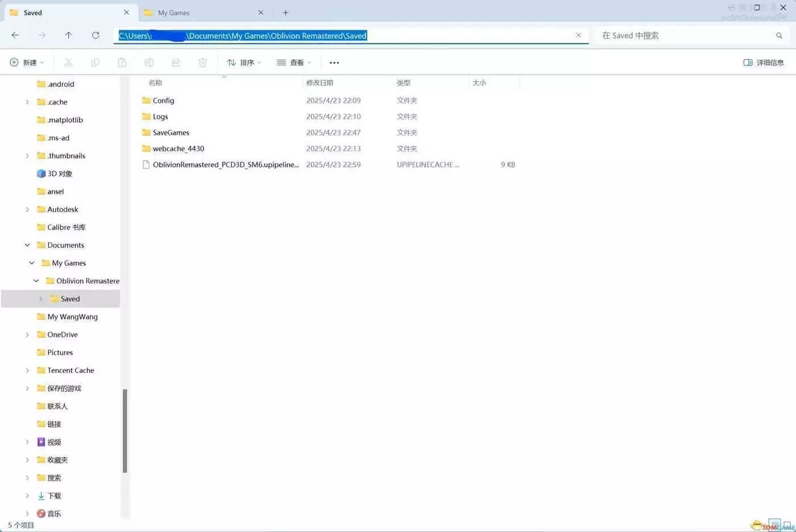Clear the address bar with X
Screen dimensions: 796x532
click(578, 35)
